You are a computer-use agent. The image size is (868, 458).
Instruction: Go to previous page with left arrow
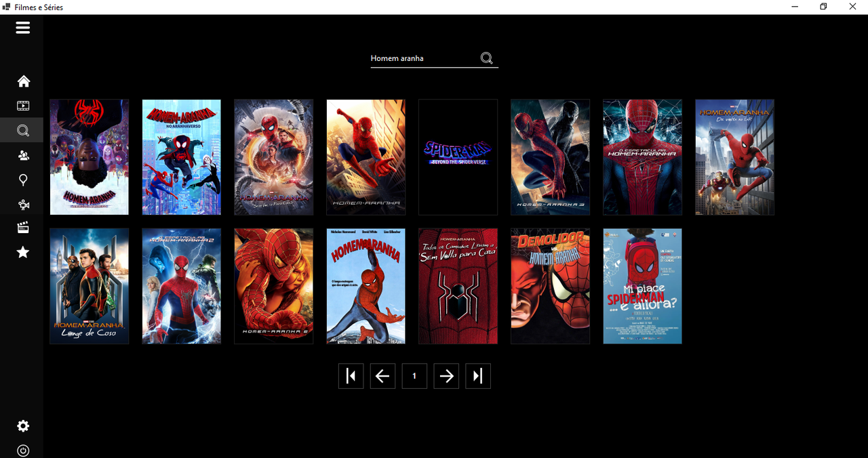coord(382,376)
